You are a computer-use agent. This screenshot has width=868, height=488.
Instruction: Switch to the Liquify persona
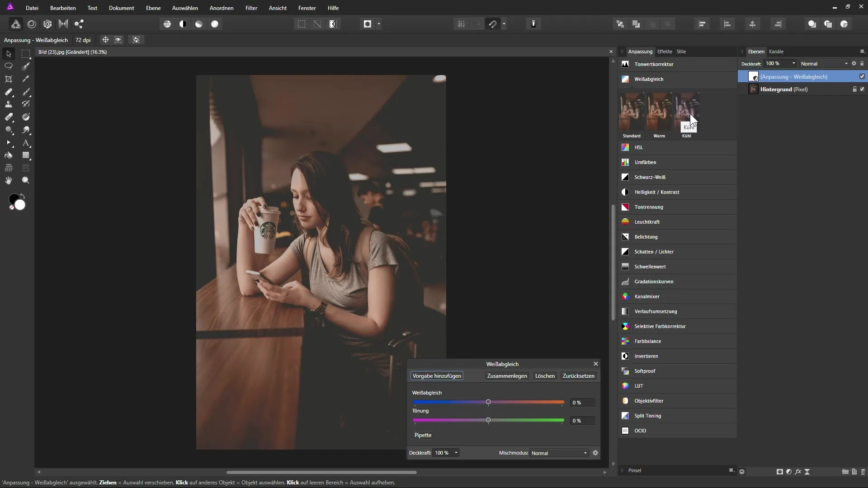32,24
